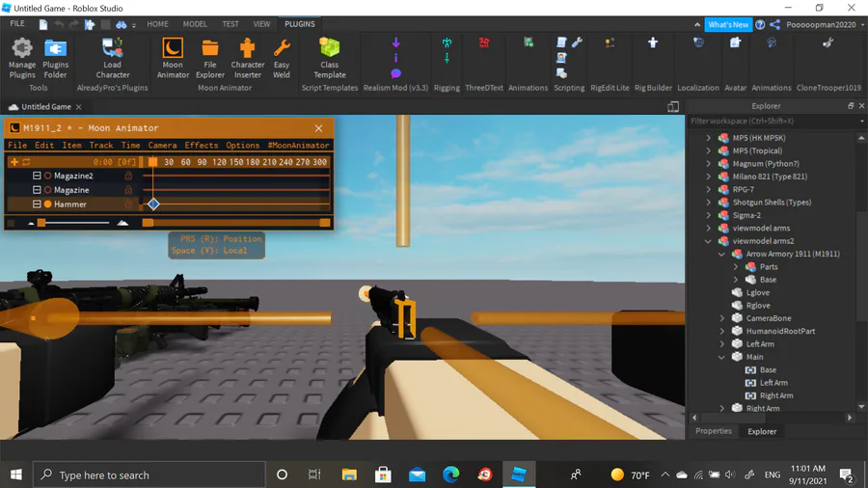
Task: Click Load Character plugin
Action: click(x=113, y=58)
